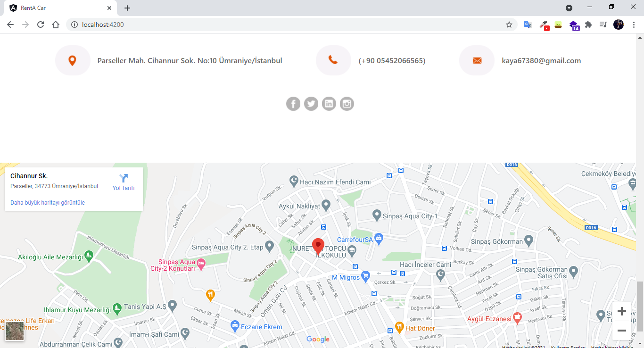
Task: Bookmark this page with star icon
Action: pos(509,25)
